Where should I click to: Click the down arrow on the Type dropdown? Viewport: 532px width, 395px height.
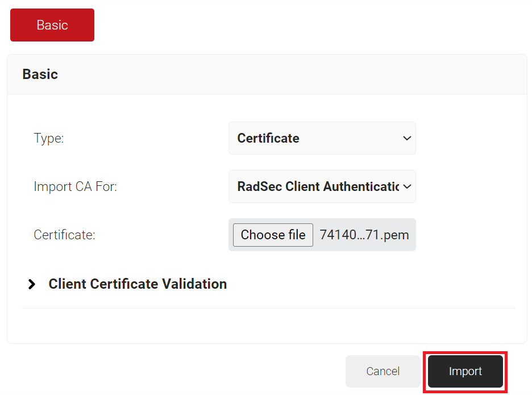(406, 138)
